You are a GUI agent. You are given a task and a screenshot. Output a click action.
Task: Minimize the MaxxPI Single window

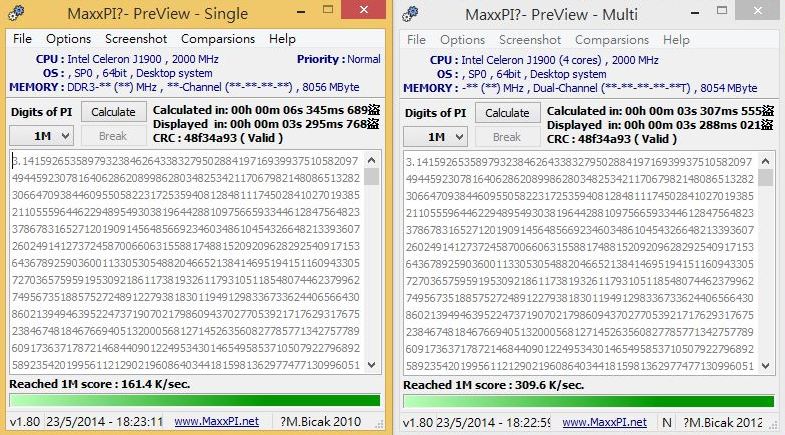[301, 11]
